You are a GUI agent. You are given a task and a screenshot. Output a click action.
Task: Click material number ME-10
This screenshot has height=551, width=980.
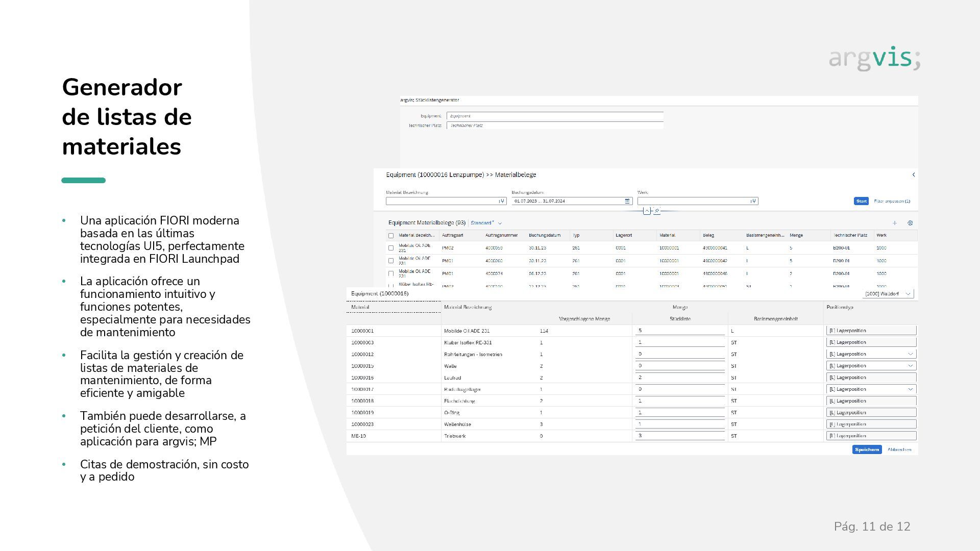(358, 436)
